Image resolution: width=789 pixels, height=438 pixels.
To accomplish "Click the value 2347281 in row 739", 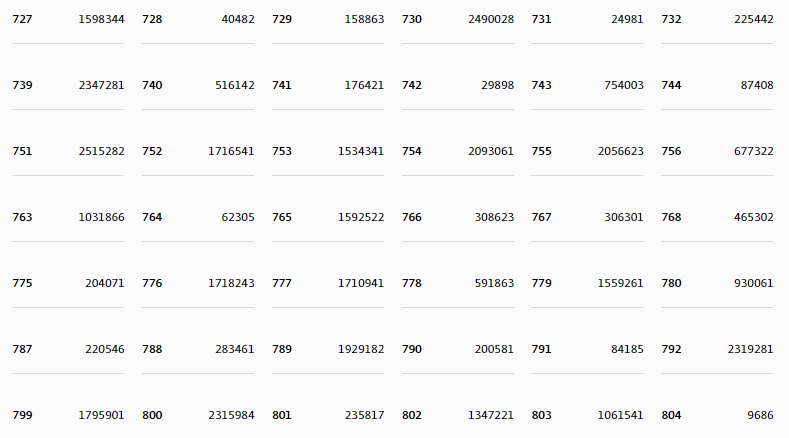I will coord(101,86).
